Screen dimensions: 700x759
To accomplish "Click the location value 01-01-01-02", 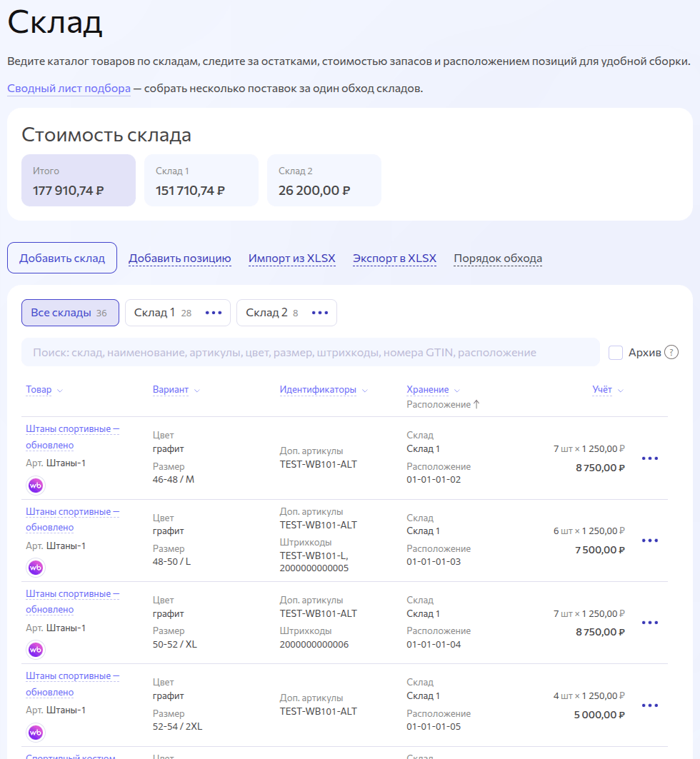I will tap(434, 480).
